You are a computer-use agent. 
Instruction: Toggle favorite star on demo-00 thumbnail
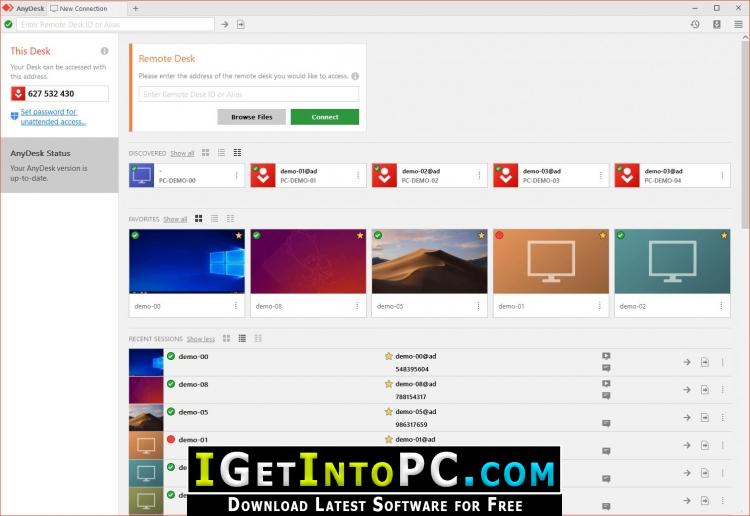pos(238,236)
